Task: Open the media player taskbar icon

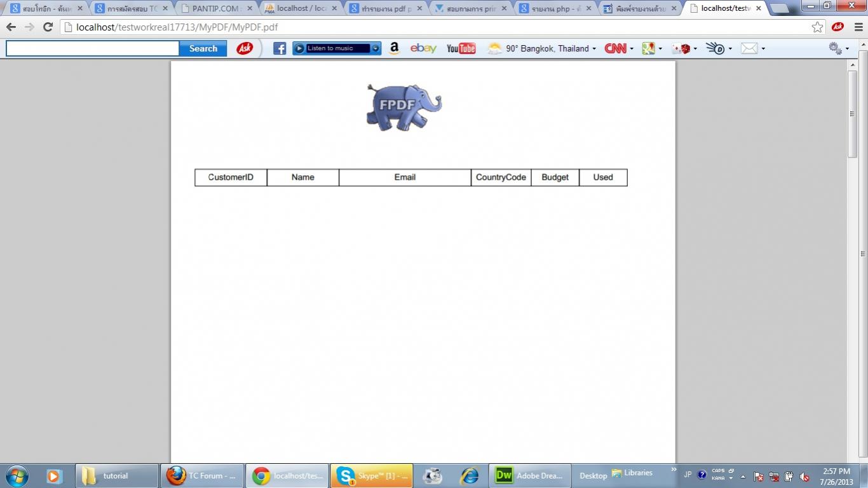Action: tap(54, 476)
